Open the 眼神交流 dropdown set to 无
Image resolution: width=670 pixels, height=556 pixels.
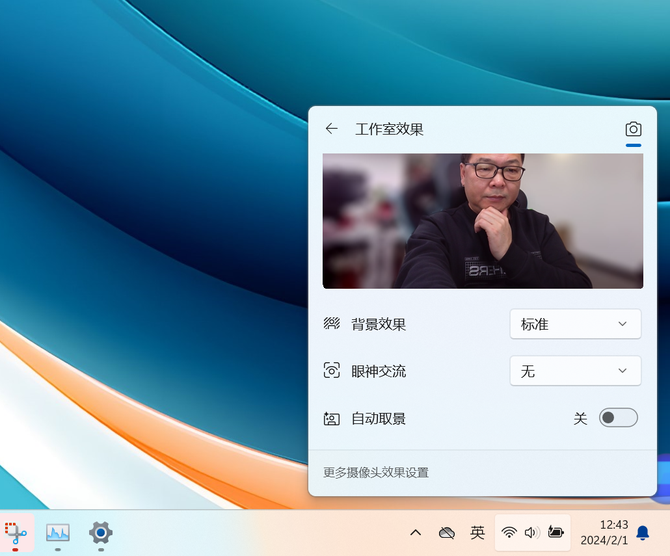click(575, 371)
